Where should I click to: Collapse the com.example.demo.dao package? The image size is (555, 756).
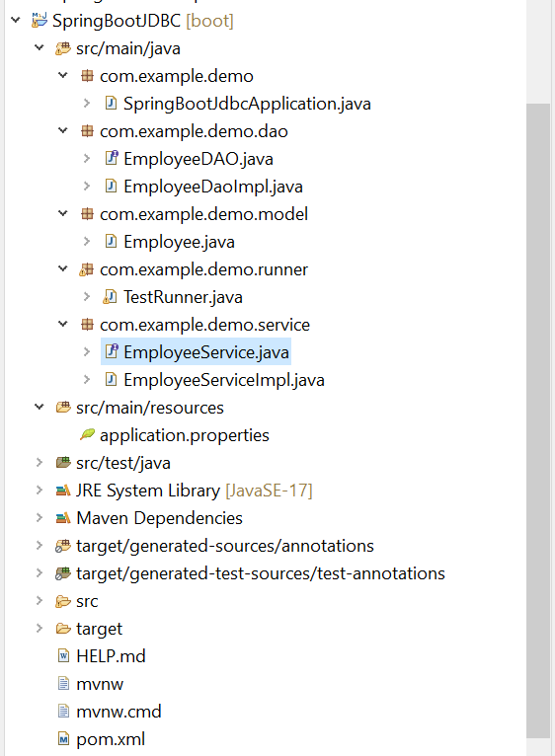click(x=63, y=130)
